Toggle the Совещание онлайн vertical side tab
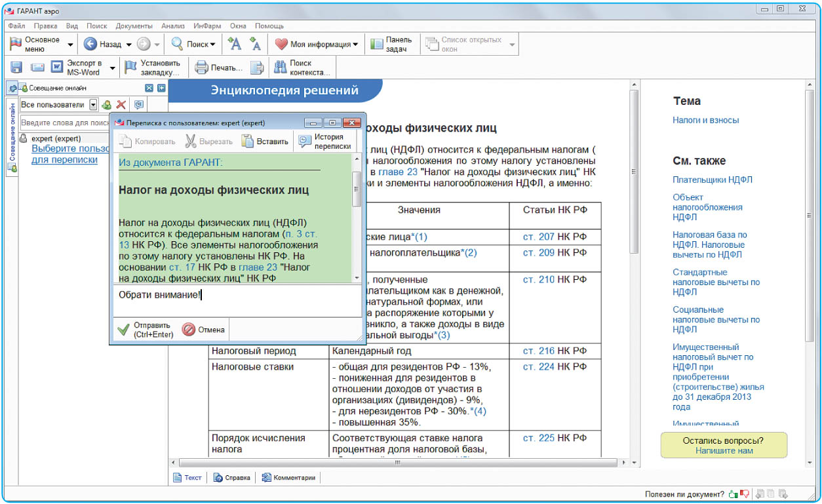This screenshot has height=504, width=822. point(12,132)
